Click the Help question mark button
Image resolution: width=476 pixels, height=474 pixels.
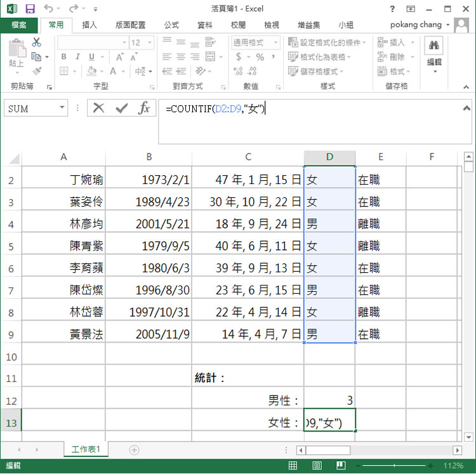pos(392,9)
